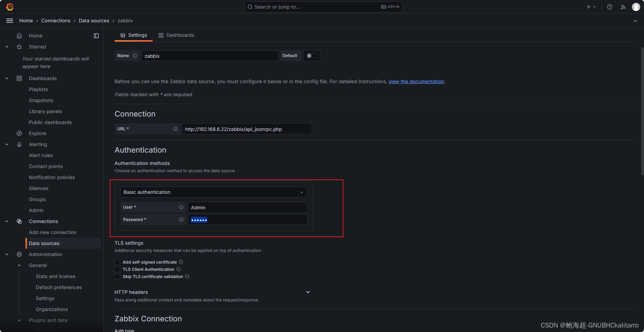Viewport: 644px width, 332px height.
Task: Switch to the Settings tab
Action: click(133, 35)
